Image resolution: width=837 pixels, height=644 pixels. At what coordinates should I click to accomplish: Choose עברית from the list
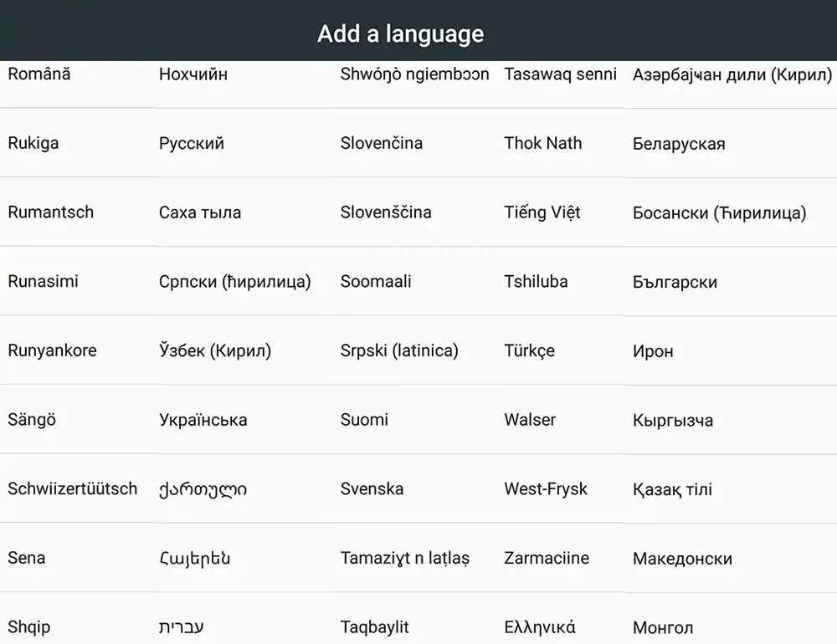tap(181, 627)
